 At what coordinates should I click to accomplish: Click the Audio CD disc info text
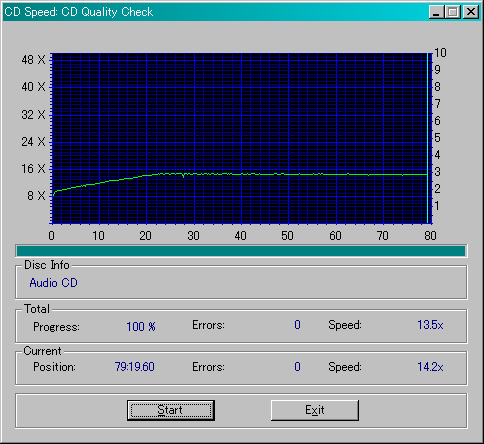53,283
